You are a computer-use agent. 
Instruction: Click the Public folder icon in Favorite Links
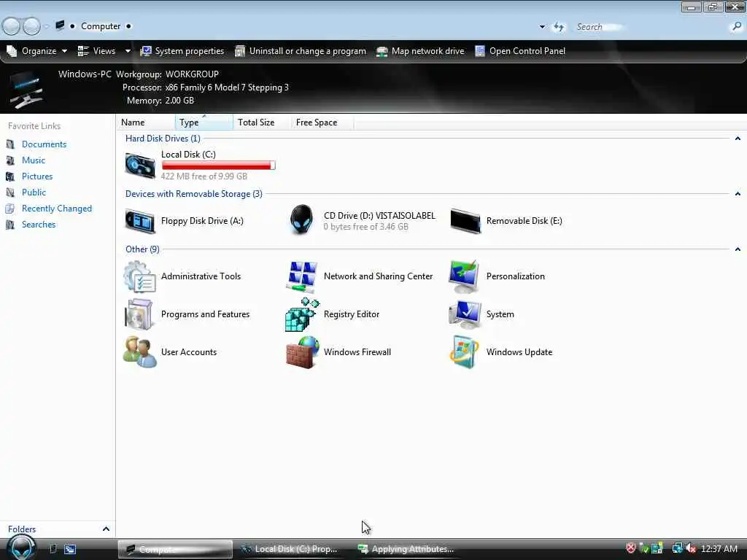click(10, 192)
